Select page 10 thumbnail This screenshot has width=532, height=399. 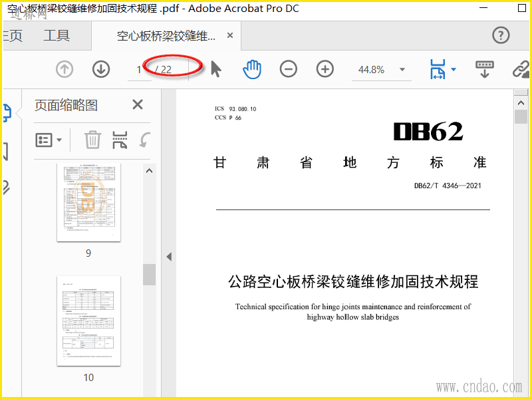pos(88,321)
